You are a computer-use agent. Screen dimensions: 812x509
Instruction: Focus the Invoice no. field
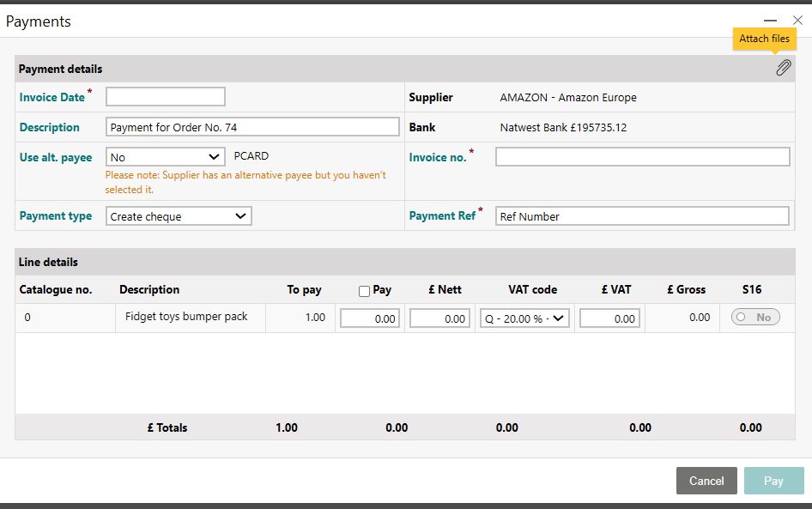tap(643, 157)
